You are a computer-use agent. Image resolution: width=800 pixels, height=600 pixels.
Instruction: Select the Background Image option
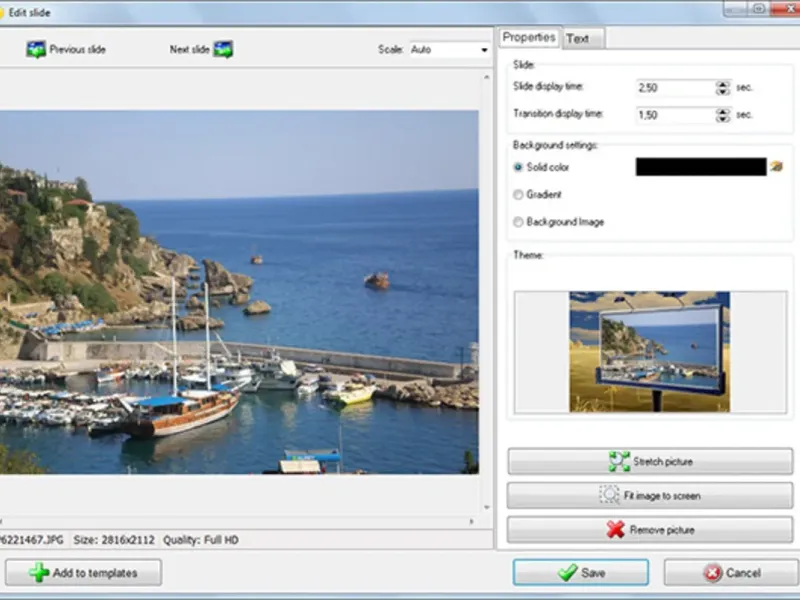click(x=518, y=222)
